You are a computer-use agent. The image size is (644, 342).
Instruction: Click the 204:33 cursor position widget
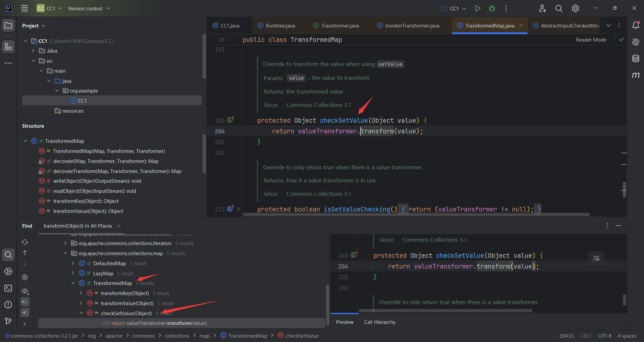567,336
